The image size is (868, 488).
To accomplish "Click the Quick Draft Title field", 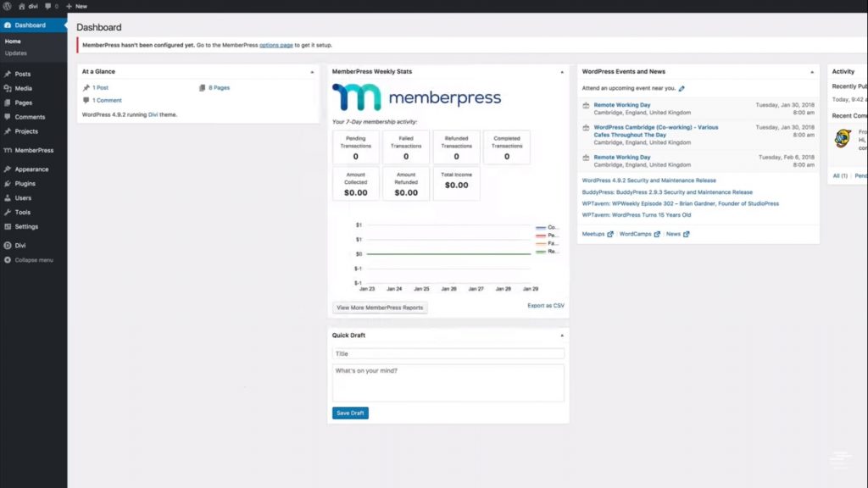I will point(448,353).
